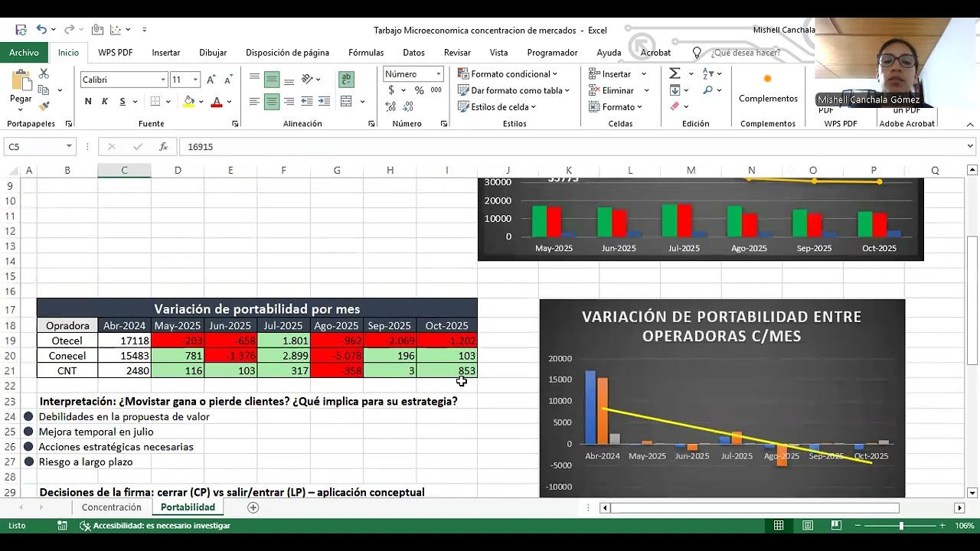980x551 pixels.
Task: Copy the selected cells
Action: (44, 90)
